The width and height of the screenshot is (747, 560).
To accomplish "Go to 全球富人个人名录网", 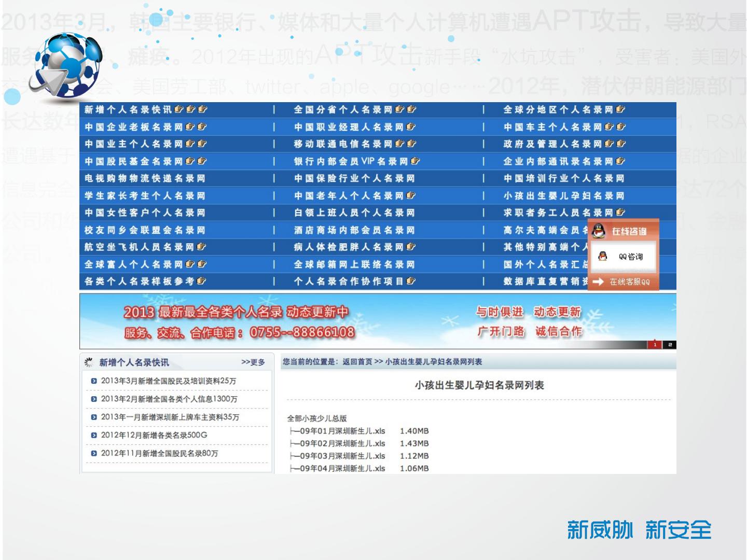I will pyautogui.click(x=134, y=264).
